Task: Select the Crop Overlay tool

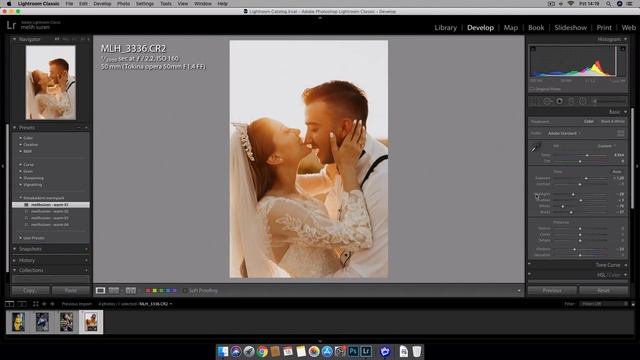Action: [x=535, y=101]
